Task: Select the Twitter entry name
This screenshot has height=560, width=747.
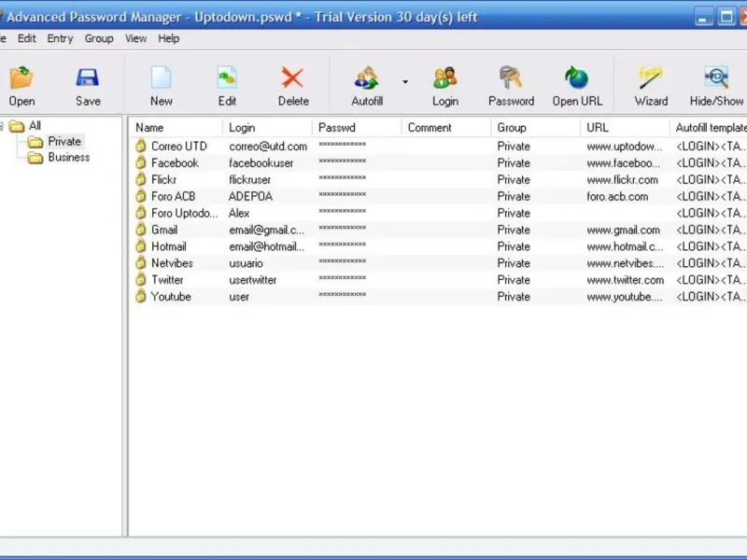Action: tap(167, 279)
